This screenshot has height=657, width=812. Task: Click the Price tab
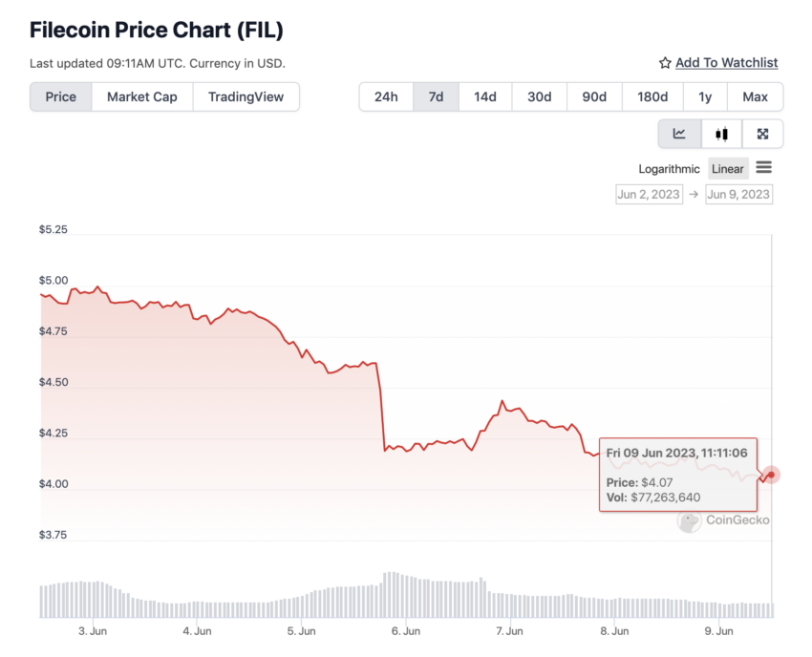coord(60,96)
